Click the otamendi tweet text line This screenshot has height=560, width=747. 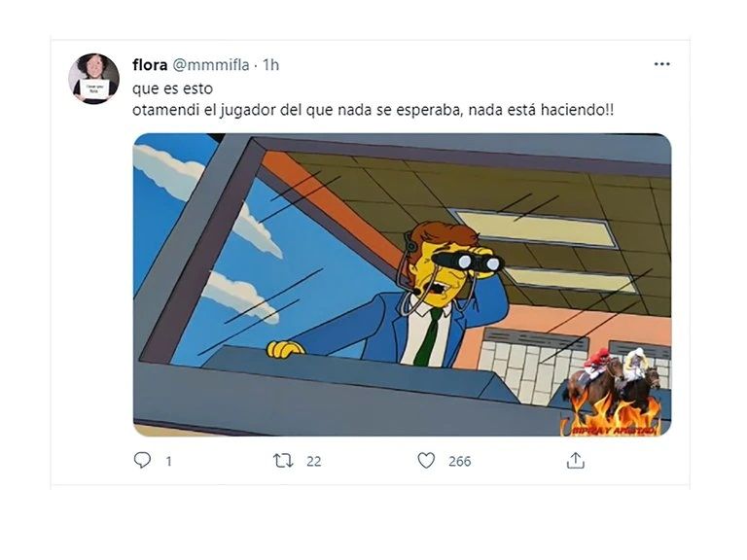(x=373, y=110)
